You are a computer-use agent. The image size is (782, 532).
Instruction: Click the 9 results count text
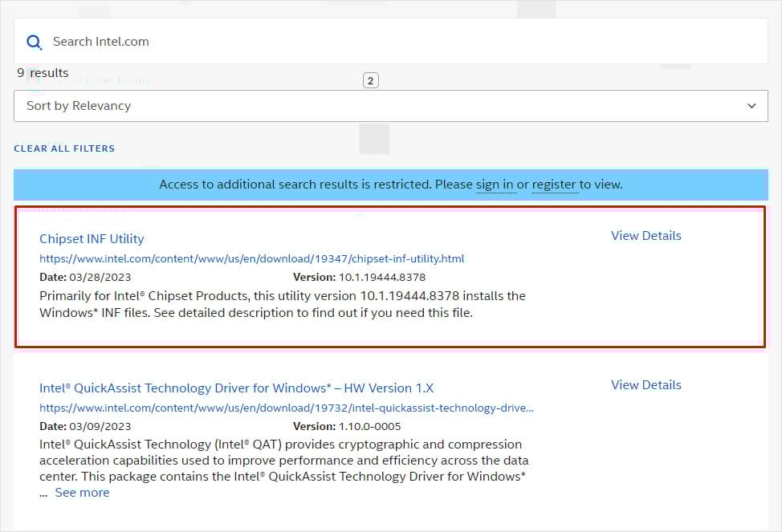(43, 73)
